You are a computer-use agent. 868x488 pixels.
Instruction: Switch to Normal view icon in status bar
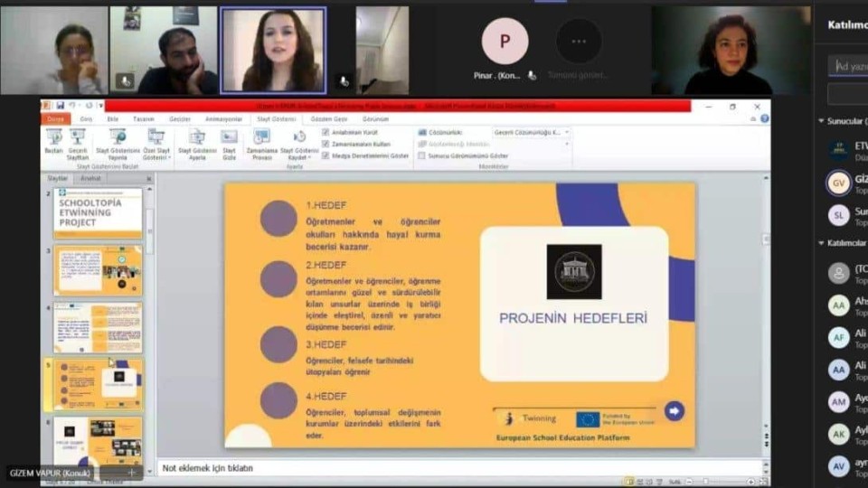pos(629,482)
